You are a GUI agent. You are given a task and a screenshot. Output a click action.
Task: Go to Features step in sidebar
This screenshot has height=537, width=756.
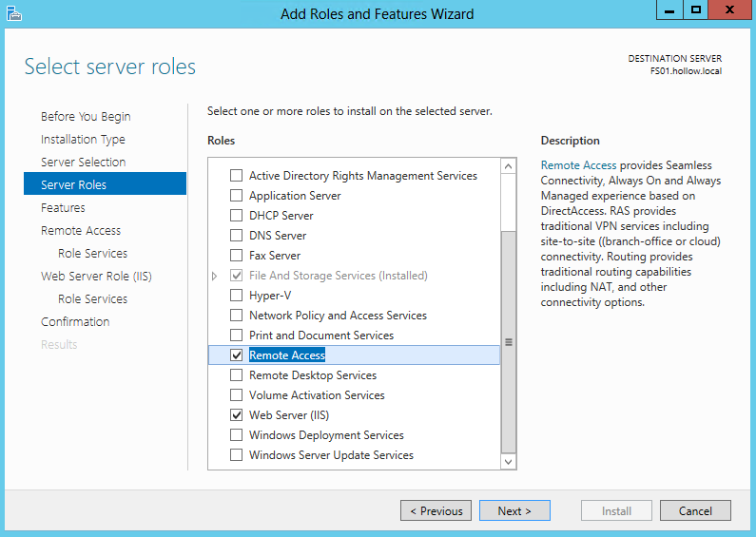coord(63,208)
